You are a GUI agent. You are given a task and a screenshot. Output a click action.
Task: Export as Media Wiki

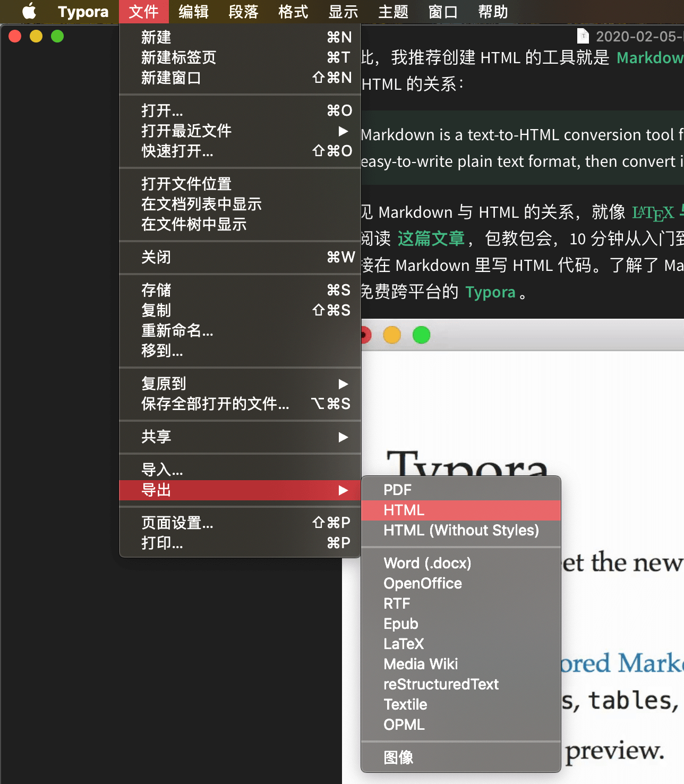[x=461, y=664]
